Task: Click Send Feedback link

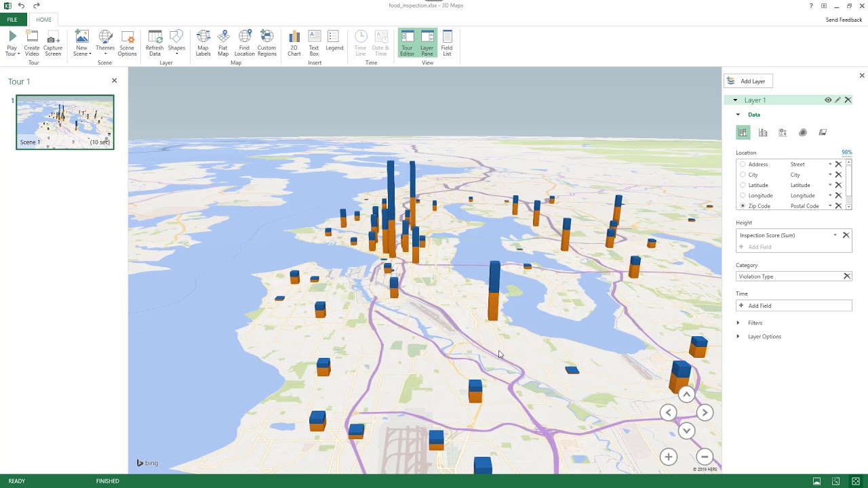Action: [x=844, y=20]
